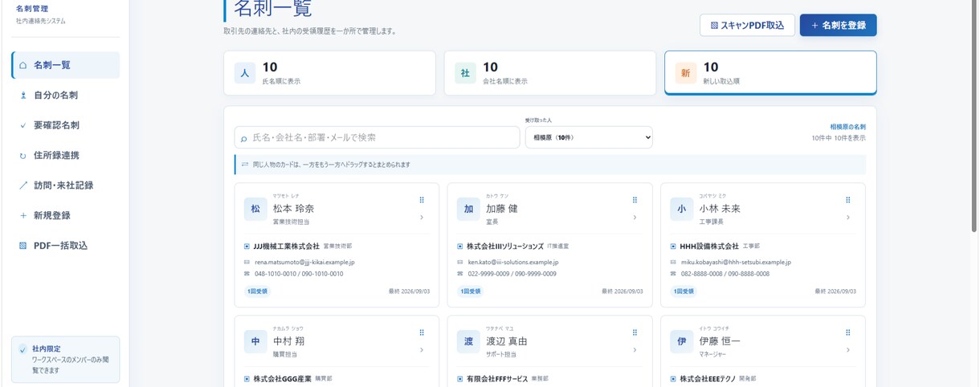Click the スキャンPDF取込 button

point(747,25)
